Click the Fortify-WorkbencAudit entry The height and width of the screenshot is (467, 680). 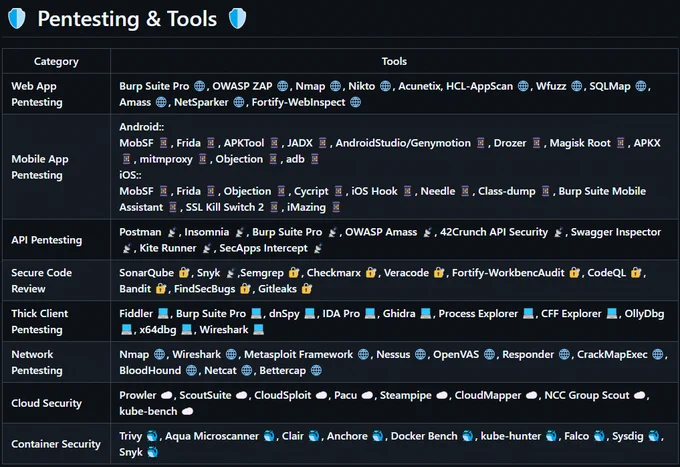tap(508, 273)
